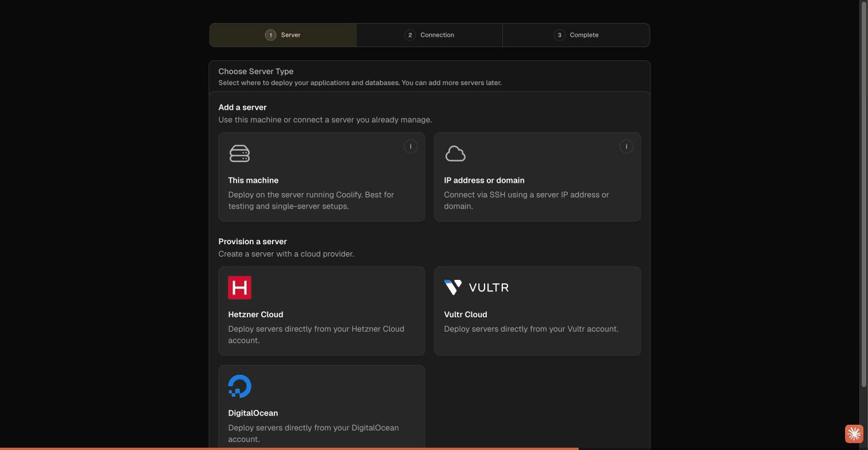868x450 pixels.
Task: Select Vultr Cloud provider card
Action: [x=537, y=311]
